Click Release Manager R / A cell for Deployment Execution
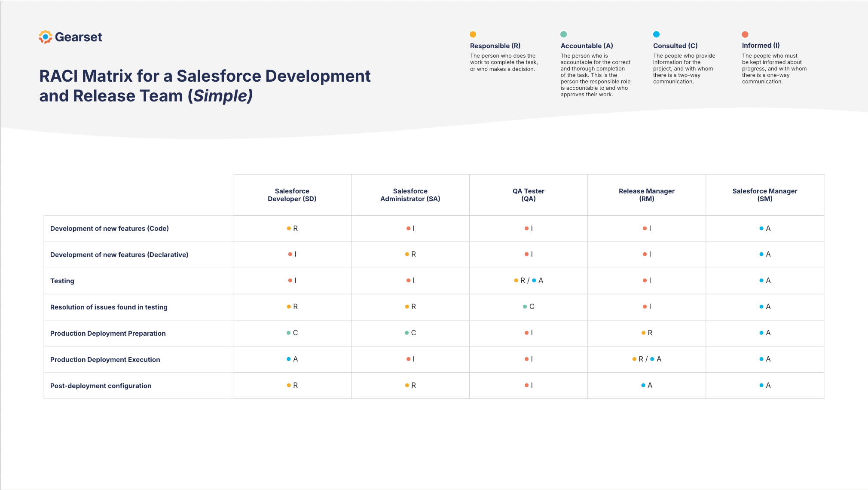This screenshot has height=490, width=868. (646, 359)
